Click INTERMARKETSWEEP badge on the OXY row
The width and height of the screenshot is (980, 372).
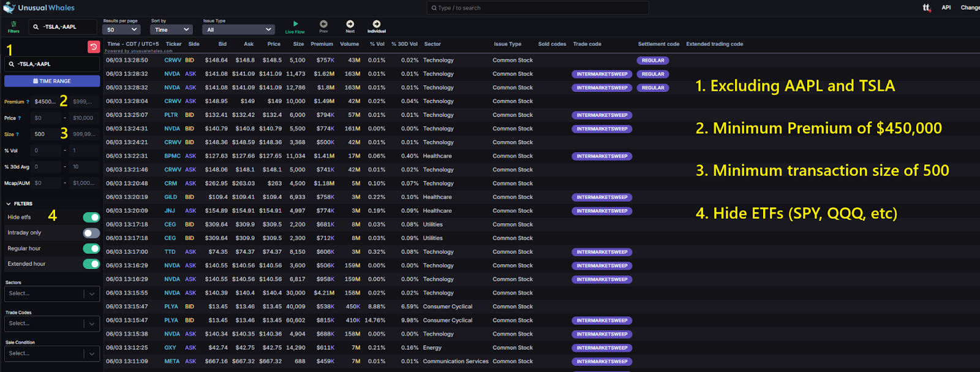[x=602, y=348]
